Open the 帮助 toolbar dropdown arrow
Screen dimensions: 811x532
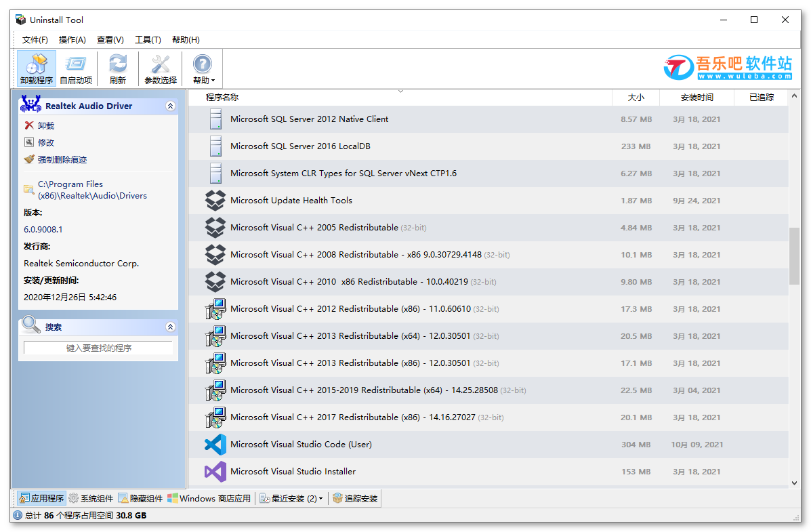213,81
